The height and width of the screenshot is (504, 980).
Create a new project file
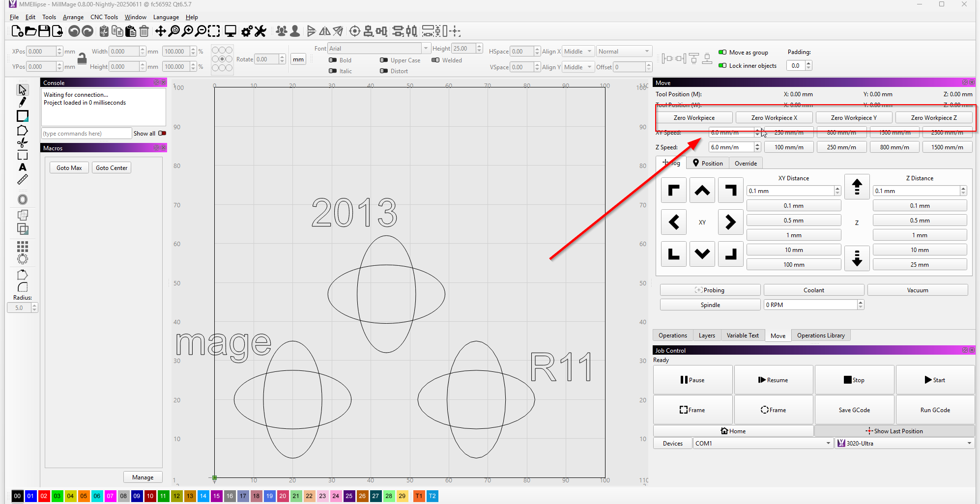click(17, 31)
